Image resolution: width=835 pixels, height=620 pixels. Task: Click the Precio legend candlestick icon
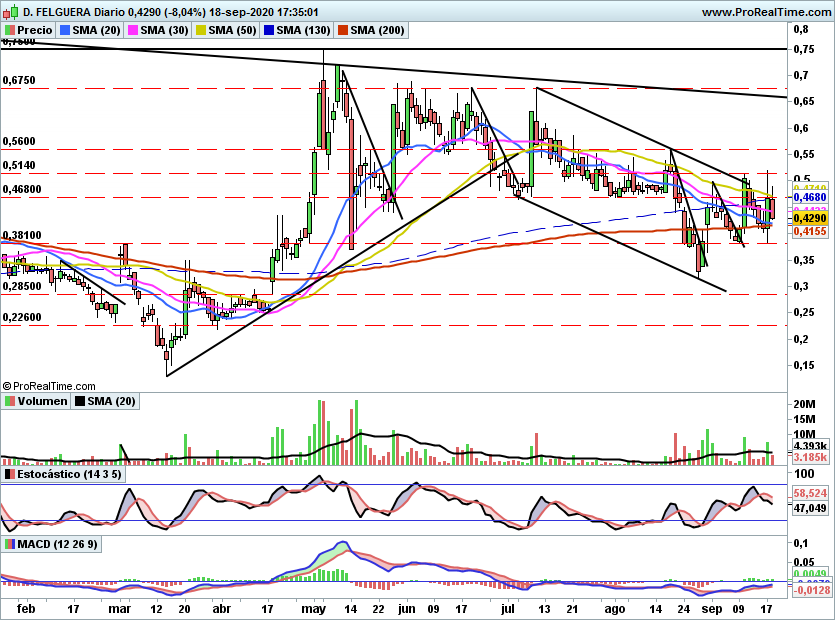(9, 30)
